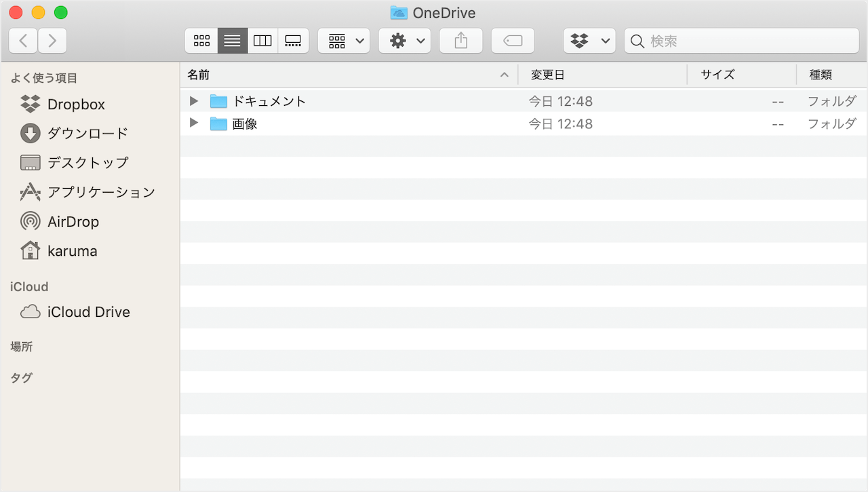Click the アプリケーション sidebar icon
The height and width of the screenshot is (492, 868).
pyautogui.click(x=31, y=192)
